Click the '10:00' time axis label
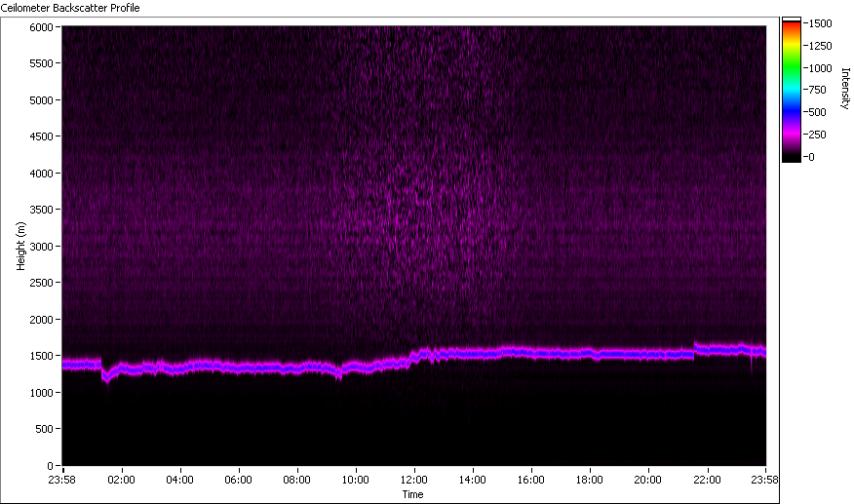Viewport: 854px width, 504px height. (x=356, y=480)
